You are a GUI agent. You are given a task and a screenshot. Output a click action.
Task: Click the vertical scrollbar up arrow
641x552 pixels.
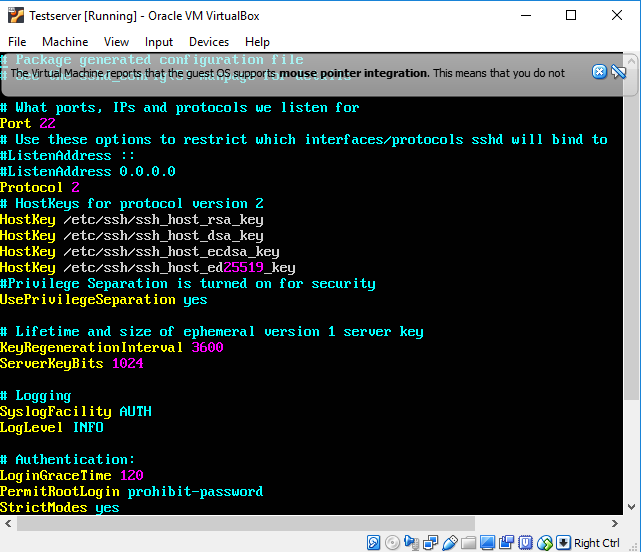632,61
